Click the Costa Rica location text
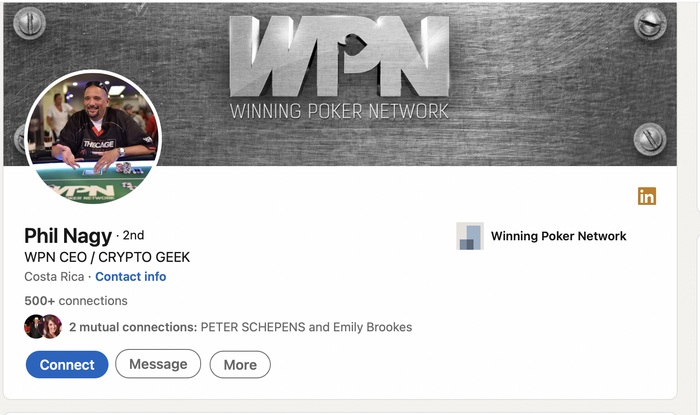700x415 pixels. pos(54,277)
